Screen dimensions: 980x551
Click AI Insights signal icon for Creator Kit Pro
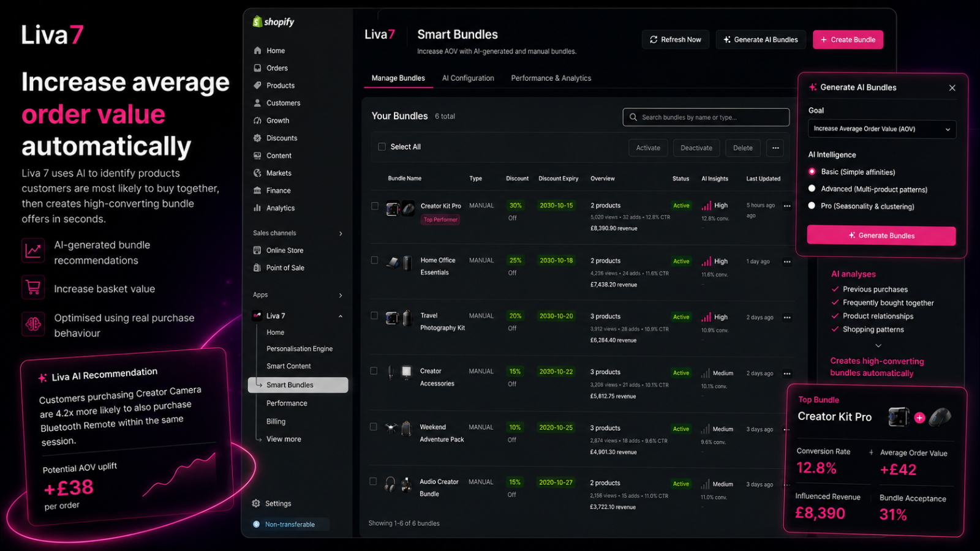tap(706, 206)
